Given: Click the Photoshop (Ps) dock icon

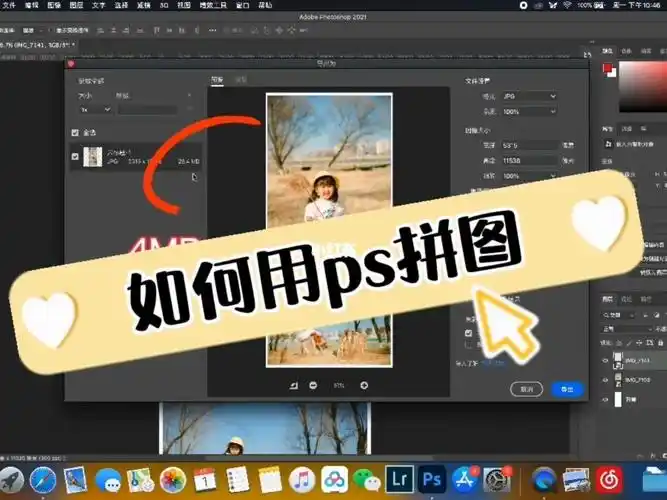Looking at the screenshot, I should pyautogui.click(x=431, y=480).
